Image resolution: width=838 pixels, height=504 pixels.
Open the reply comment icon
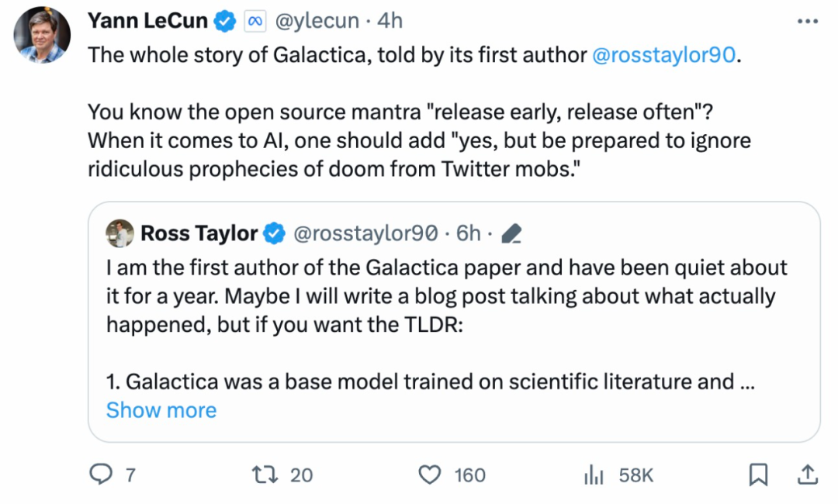(100, 474)
